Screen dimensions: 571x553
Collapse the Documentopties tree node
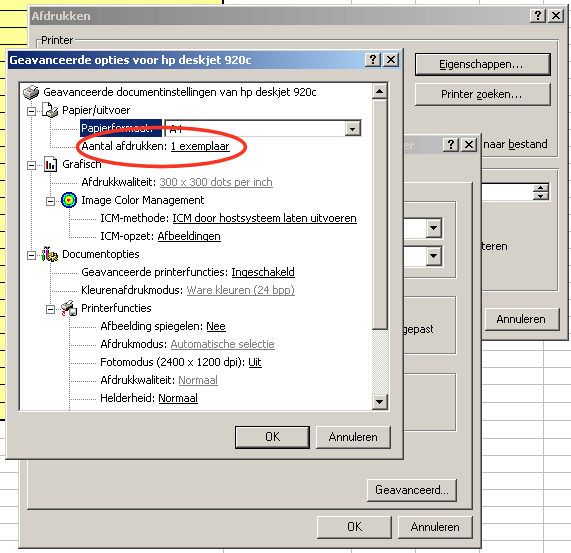coord(32,255)
